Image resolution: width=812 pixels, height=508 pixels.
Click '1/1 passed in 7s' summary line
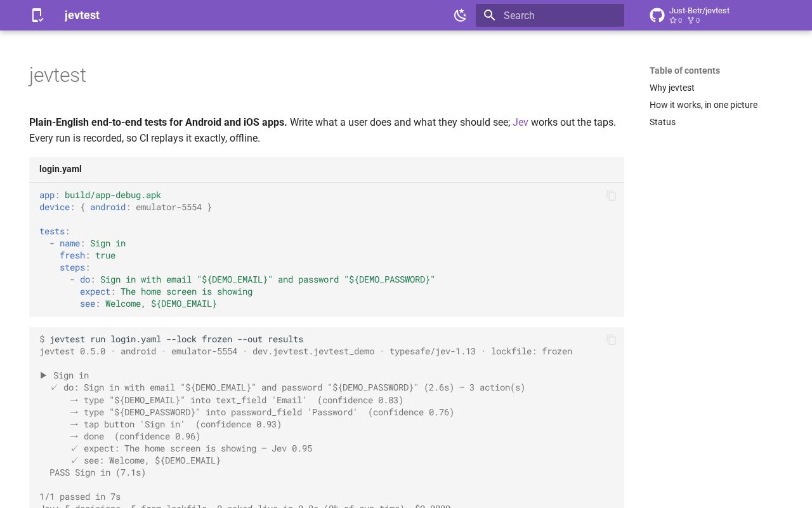[x=80, y=497]
